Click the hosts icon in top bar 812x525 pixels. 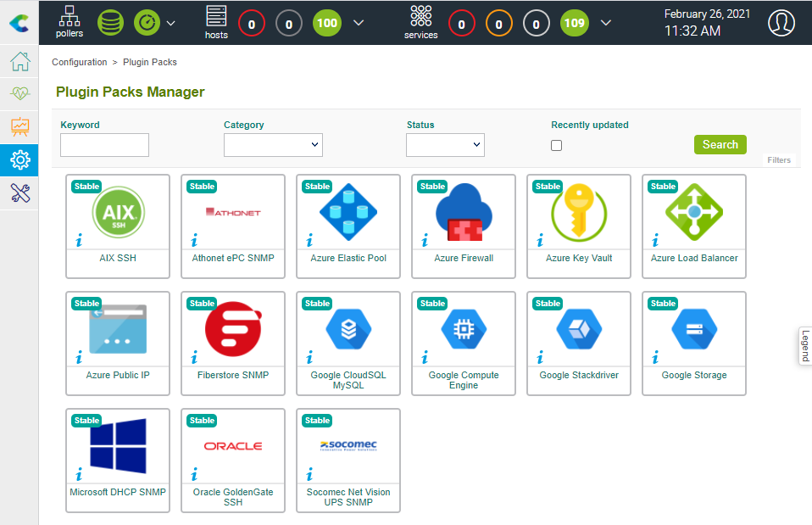click(x=216, y=22)
